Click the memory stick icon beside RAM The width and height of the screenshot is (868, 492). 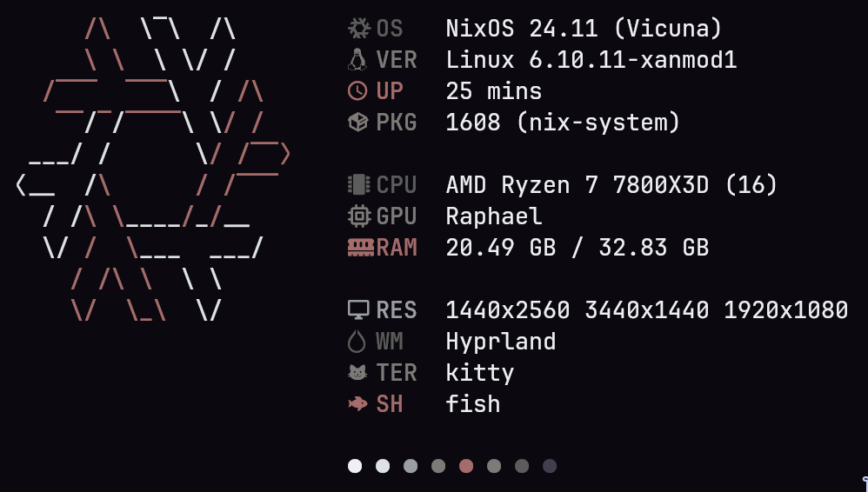[x=361, y=248]
